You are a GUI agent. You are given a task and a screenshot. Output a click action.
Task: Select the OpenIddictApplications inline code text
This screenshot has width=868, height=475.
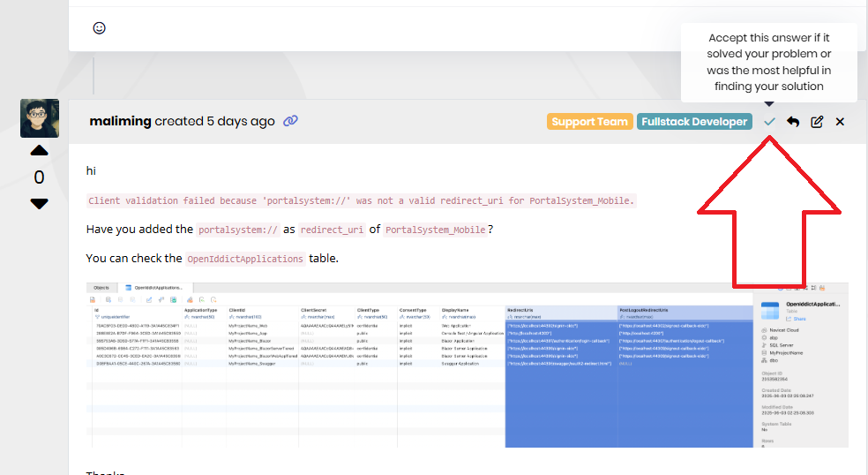[x=245, y=259]
